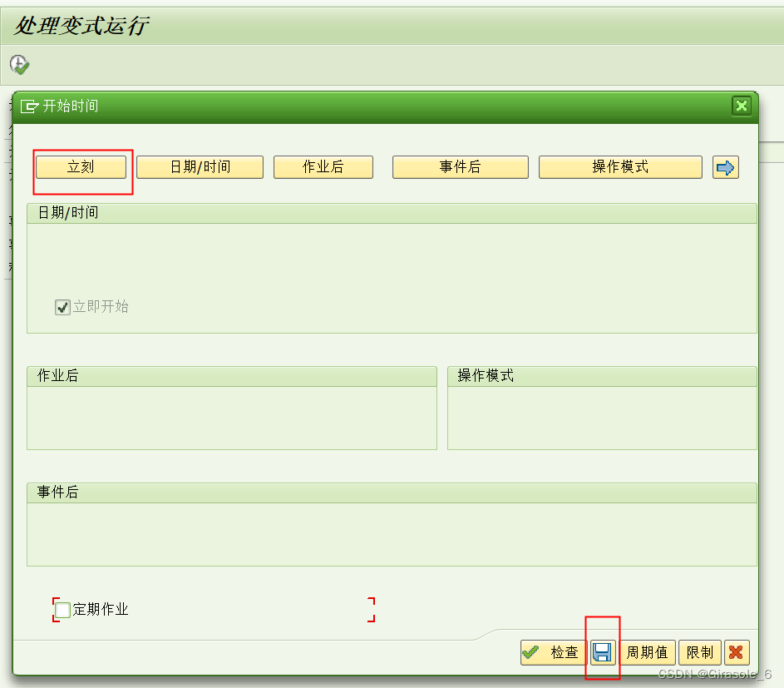Click the execute with clock icon in toolbar
784x688 pixels.
[18, 64]
